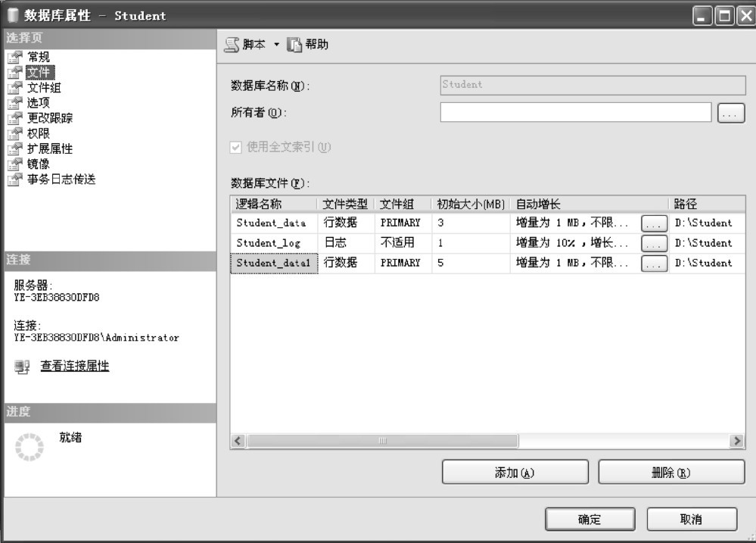Open the 文件组 page
The image size is (756, 543).
click(x=44, y=87)
